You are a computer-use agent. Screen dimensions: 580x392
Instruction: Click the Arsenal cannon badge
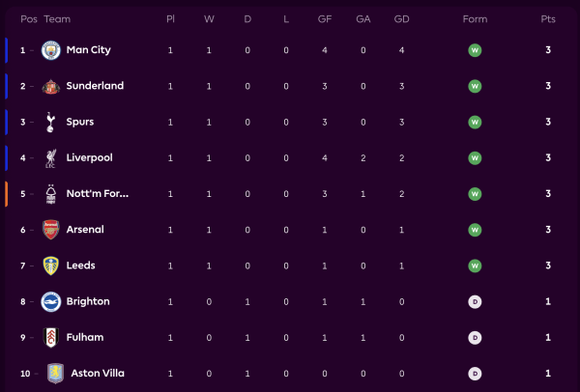pyautogui.click(x=50, y=230)
